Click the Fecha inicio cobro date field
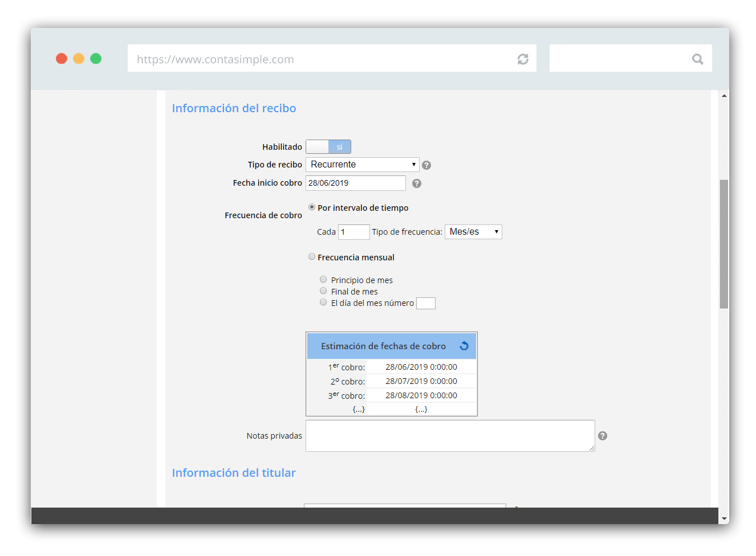 tap(355, 183)
